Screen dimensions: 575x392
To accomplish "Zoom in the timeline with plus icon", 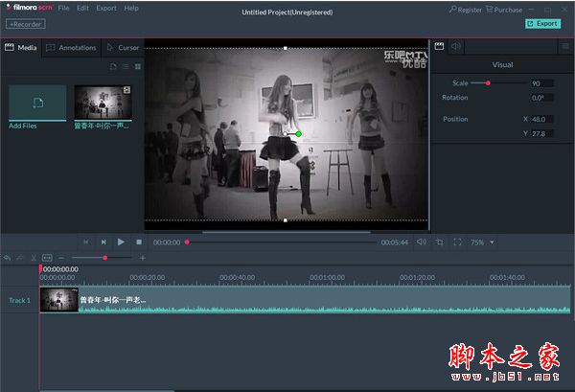I will tap(143, 258).
